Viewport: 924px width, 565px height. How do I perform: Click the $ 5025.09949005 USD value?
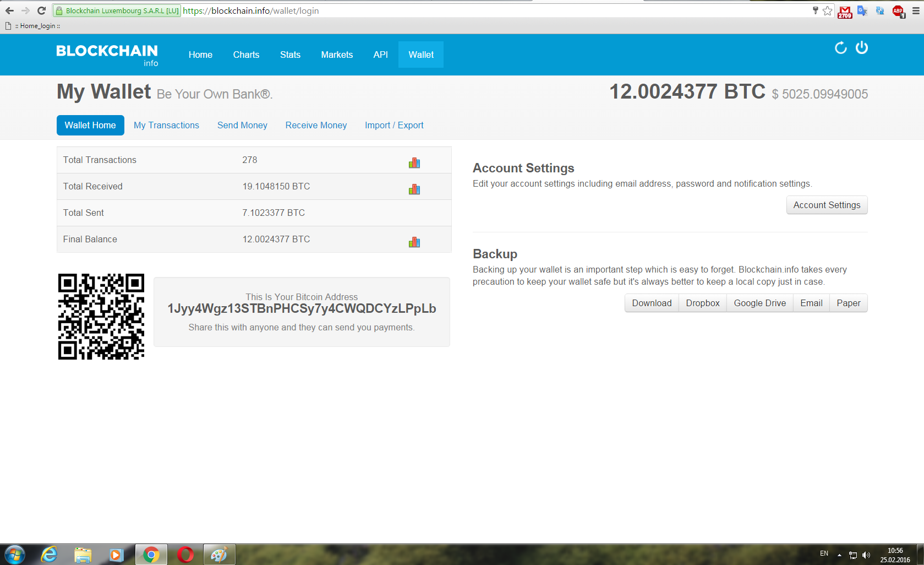click(820, 94)
